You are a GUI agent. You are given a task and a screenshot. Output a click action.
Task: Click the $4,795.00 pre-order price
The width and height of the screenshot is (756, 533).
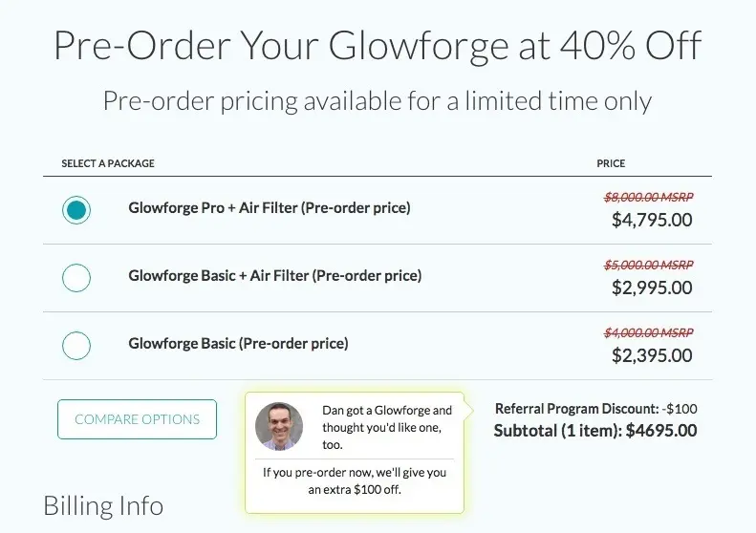click(x=652, y=220)
